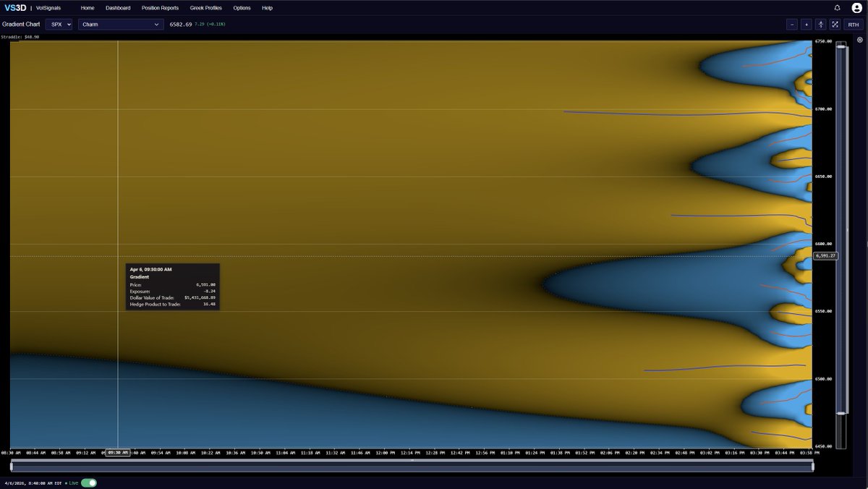The width and height of the screenshot is (868, 489).
Task: Click the 6500.00 price axis label
Action: (825, 378)
